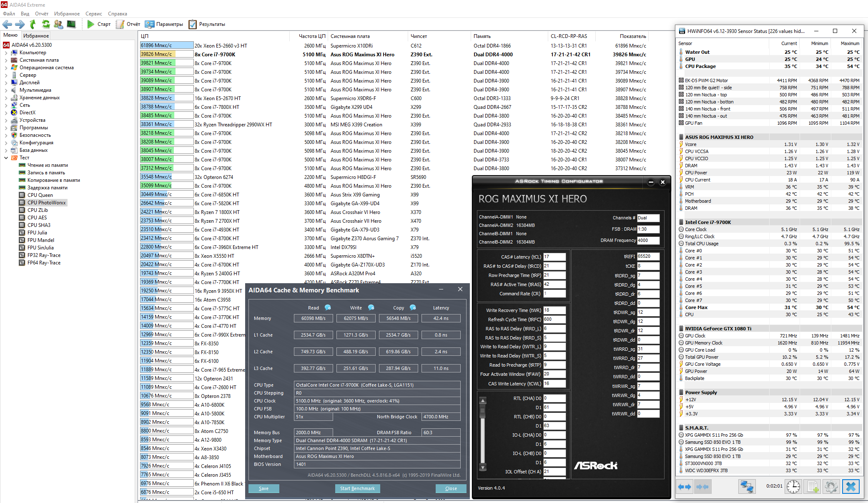Image resolution: width=868 pixels, height=503 pixels.
Task: Expand the Компьютер tree node
Action: 6,53
